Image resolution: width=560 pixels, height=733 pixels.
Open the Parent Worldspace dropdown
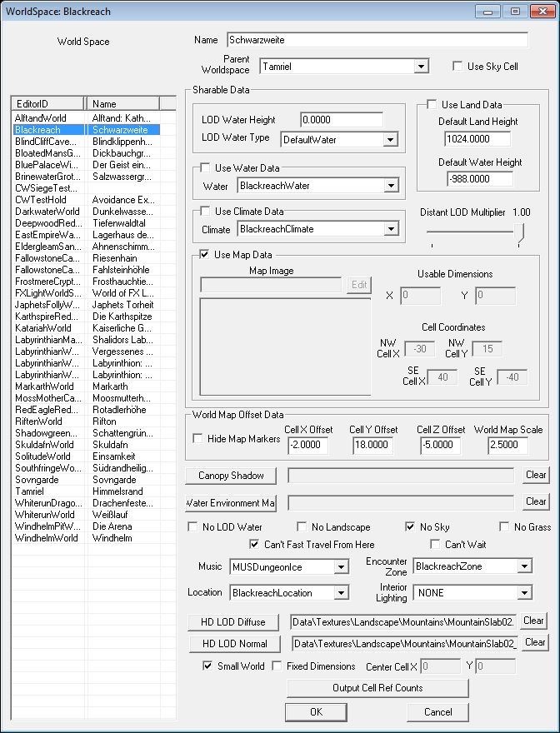421,67
